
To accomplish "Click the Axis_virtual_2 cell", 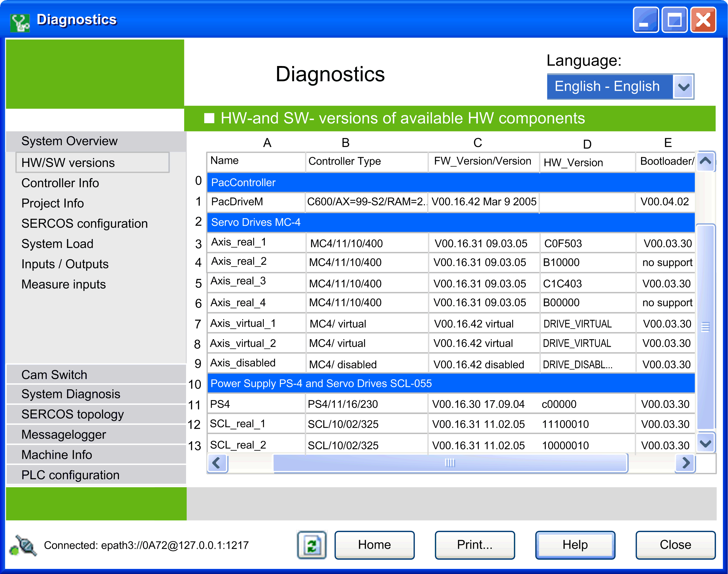I will pyautogui.click(x=256, y=343).
